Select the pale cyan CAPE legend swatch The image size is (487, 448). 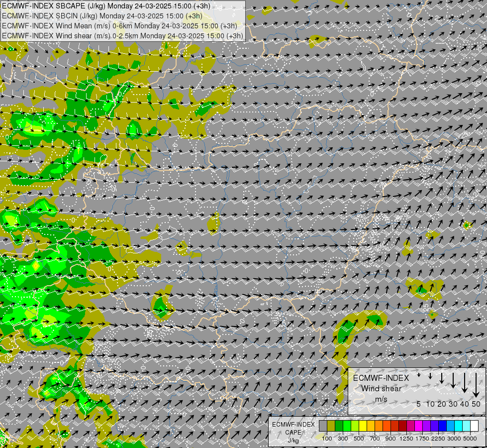pyautogui.click(x=466, y=426)
